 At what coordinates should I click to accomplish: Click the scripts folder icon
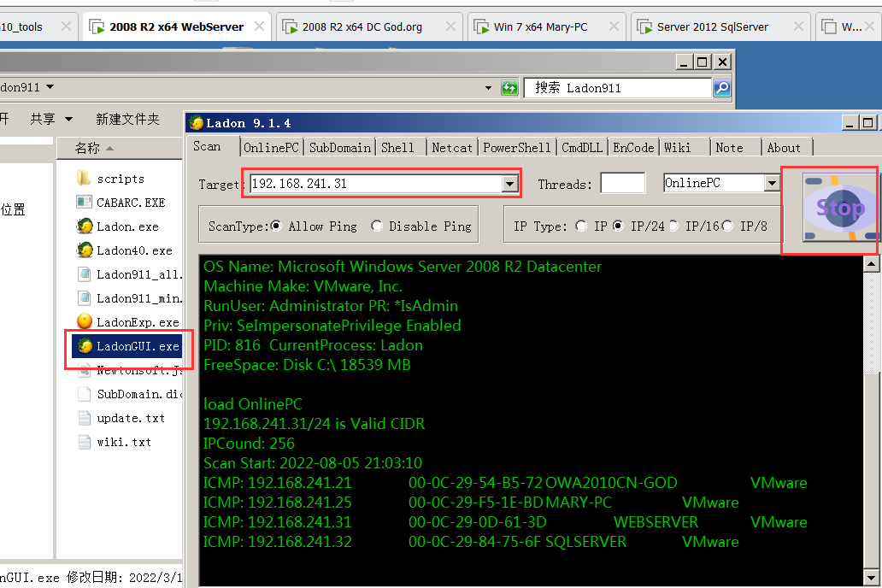pyautogui.click(x=84, y=179)
